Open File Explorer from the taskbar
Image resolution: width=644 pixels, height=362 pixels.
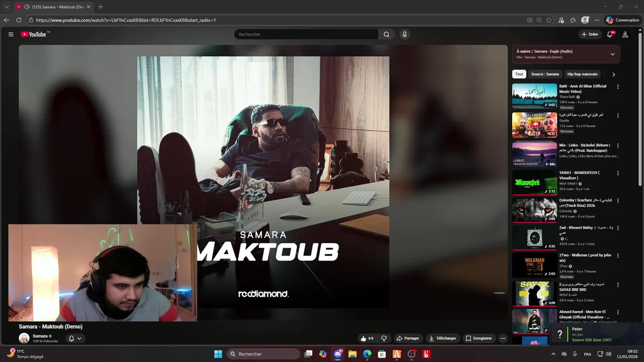coord(352,354)
